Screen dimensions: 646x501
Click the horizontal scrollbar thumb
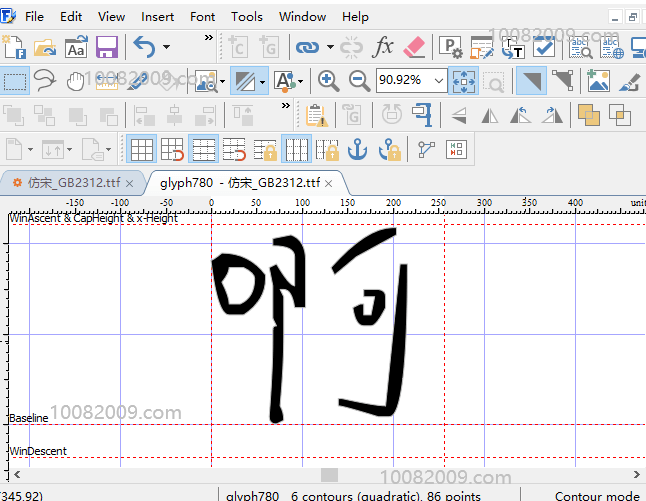coord(329,474)
